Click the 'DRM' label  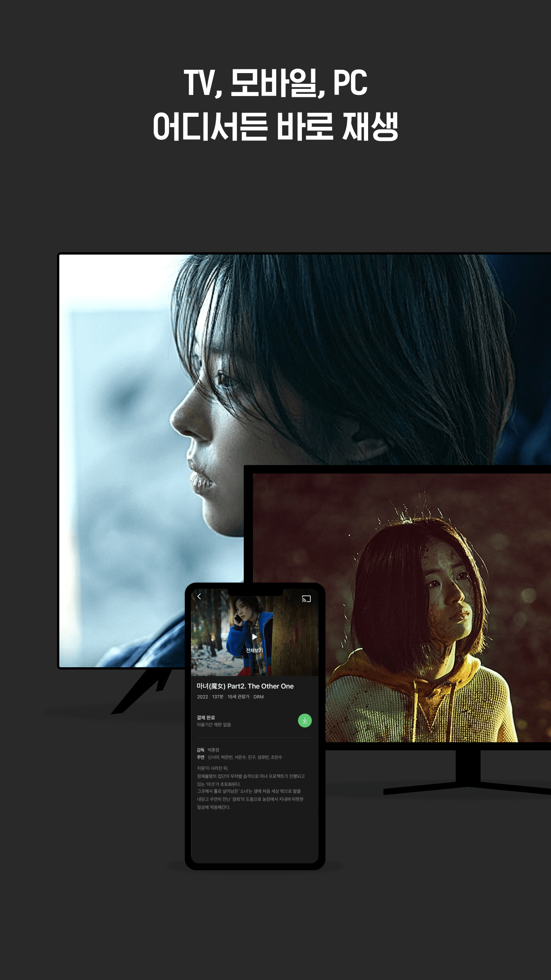pyautogui.click(x=259, y=697)
